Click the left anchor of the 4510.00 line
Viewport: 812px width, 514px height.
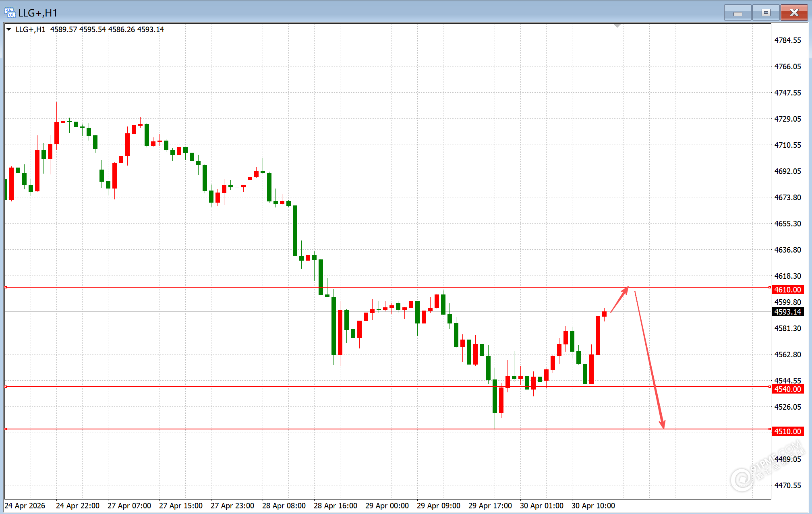6,429
